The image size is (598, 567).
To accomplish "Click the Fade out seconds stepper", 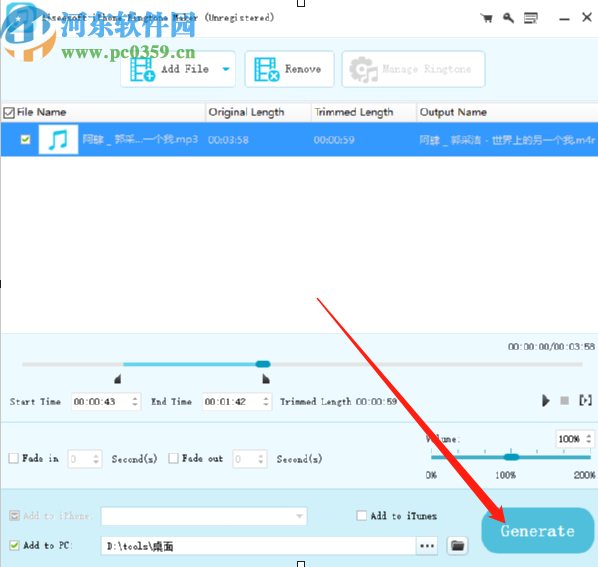I will (x=261, y=459).
